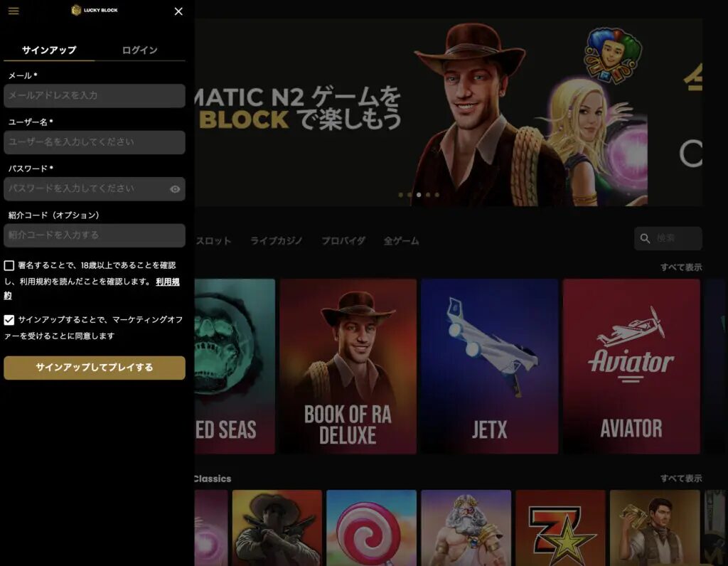Open the explorer with gold book thumbnail

655,528
